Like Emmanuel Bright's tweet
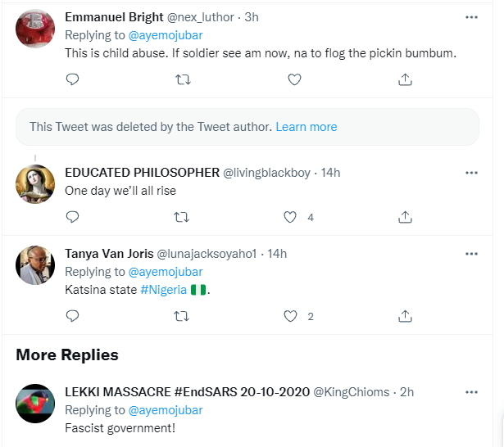This screenshot has height=447, width=504. [294, 79]
